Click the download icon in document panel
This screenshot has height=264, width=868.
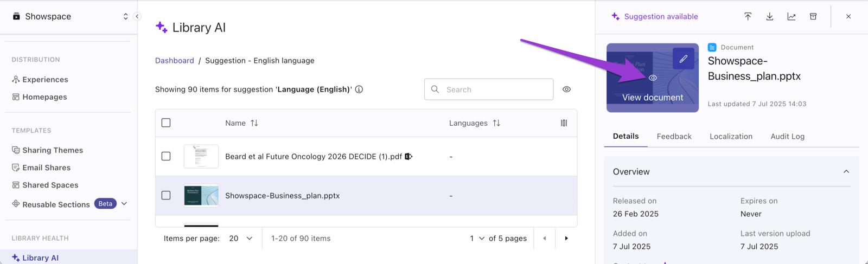(769, 16)
